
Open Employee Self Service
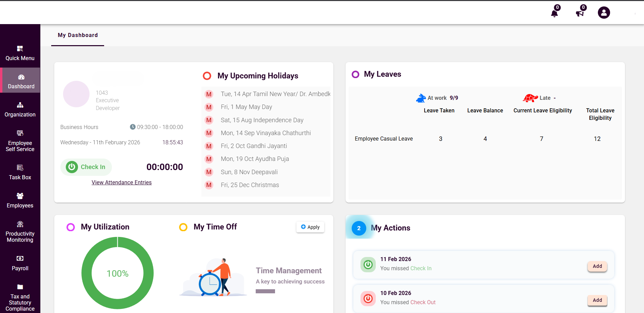click(20, 141)
